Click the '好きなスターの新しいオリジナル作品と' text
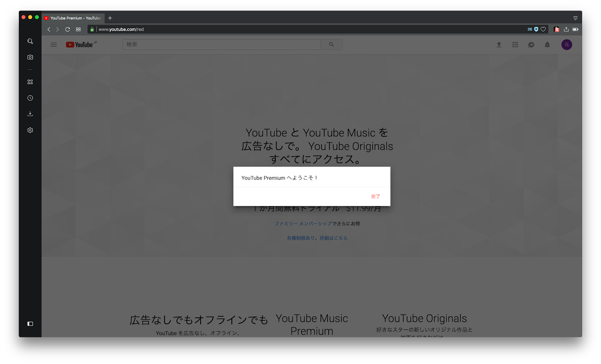601x364 pixels. coord(424,330)
